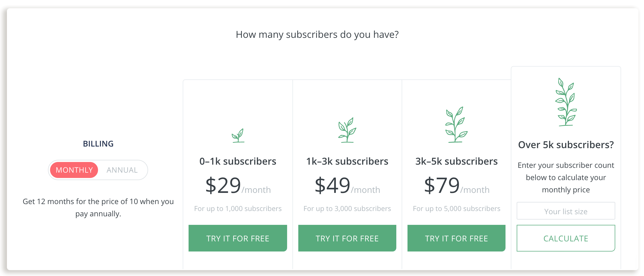Click the Billing label
Image resolution: width=644 pixels, height=276 pixels.
point(98,144)
